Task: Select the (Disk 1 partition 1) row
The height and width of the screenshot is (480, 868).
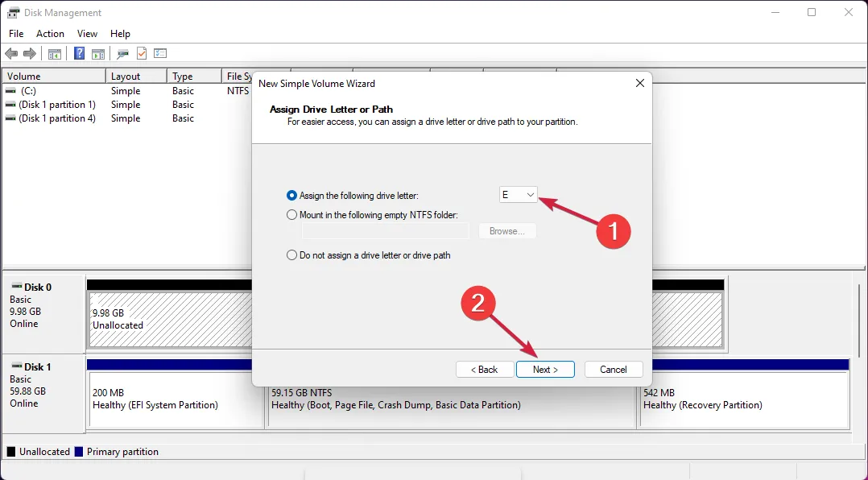Action: (x=127, y=105)
